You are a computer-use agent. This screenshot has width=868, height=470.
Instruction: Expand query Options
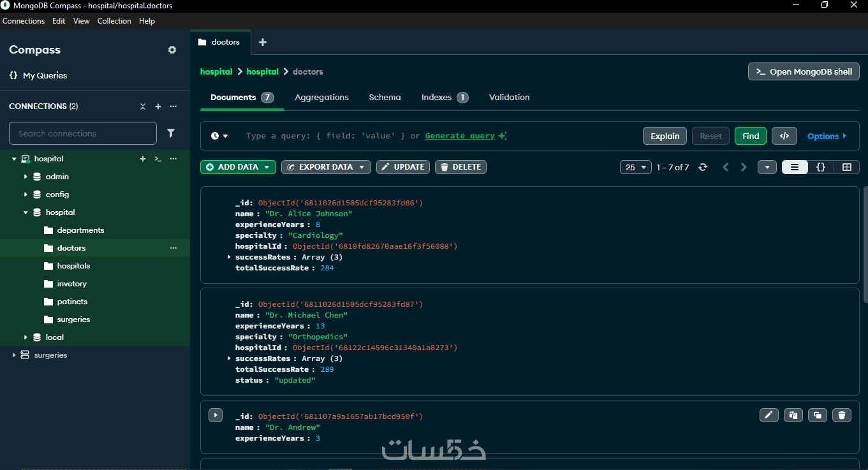(827, 136)
